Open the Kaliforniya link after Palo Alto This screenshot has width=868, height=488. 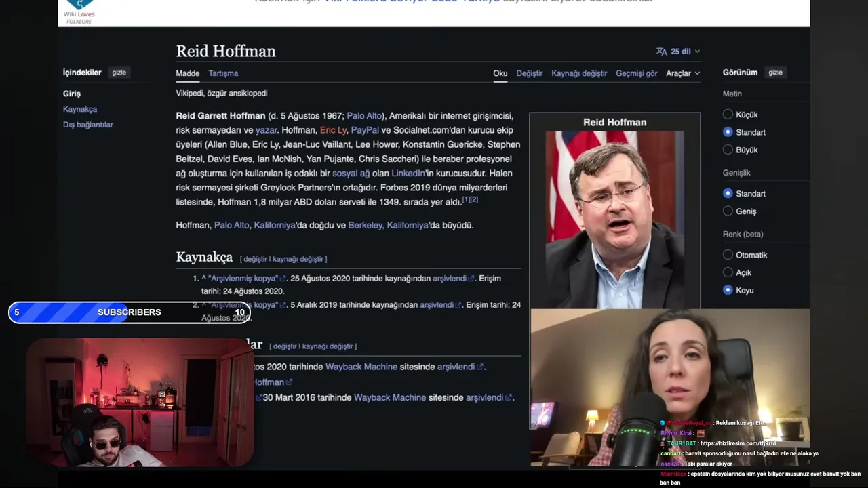(x=275, y=225)
